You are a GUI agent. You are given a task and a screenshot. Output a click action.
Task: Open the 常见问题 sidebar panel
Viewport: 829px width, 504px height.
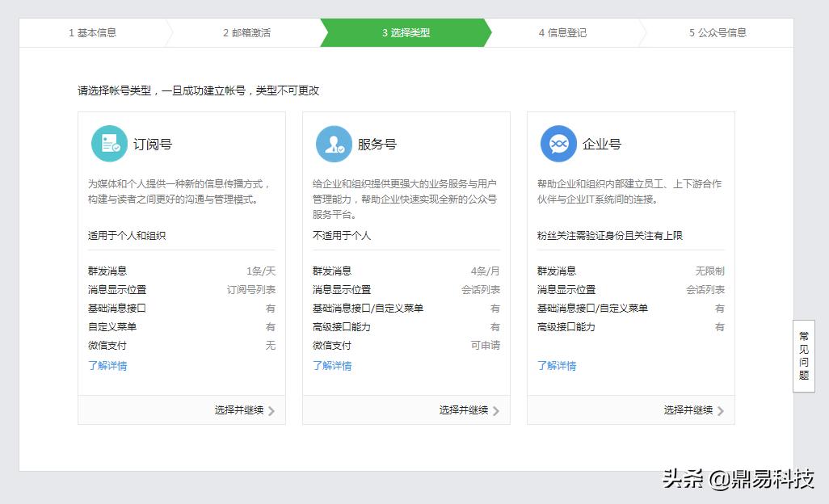803,357
